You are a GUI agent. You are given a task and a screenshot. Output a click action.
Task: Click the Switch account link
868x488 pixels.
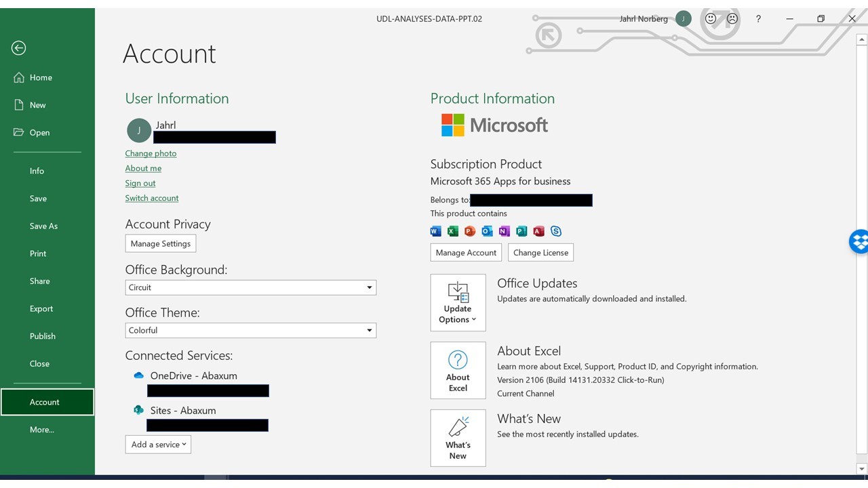pos(152,198)
